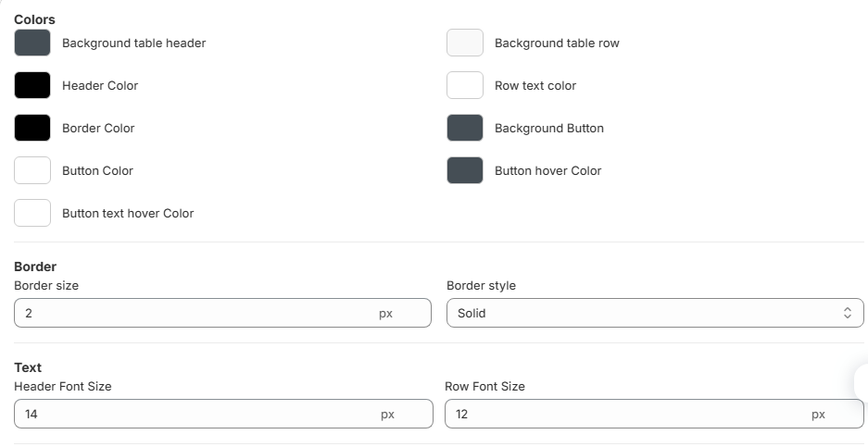Click the "Row Font Size" label text
Screen dimensions: 868x447
[484, 386]
